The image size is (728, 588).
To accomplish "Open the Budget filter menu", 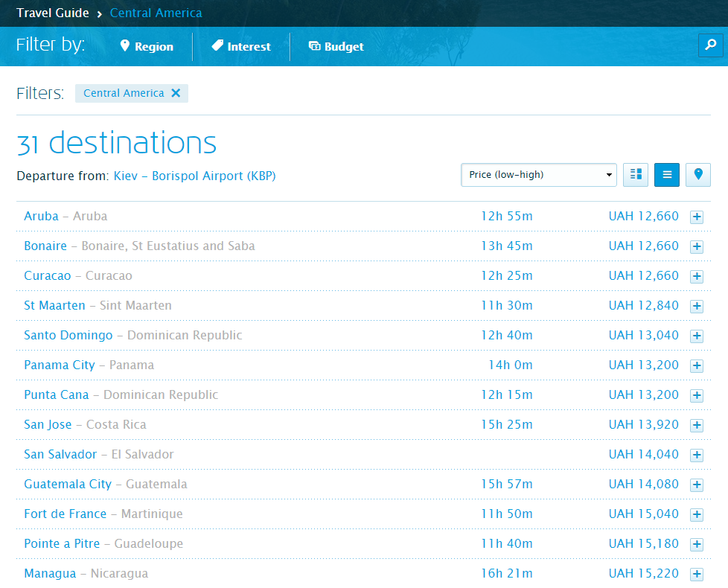I will point(336,46).
